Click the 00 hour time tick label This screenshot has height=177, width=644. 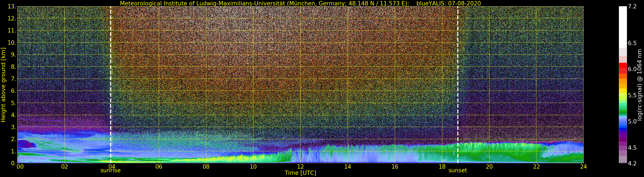(20, 167)
